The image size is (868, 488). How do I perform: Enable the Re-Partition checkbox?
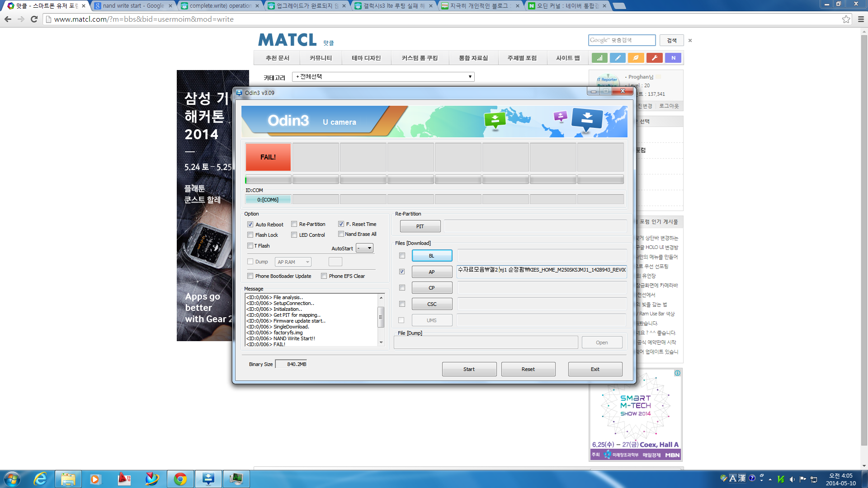coord(294,224)
